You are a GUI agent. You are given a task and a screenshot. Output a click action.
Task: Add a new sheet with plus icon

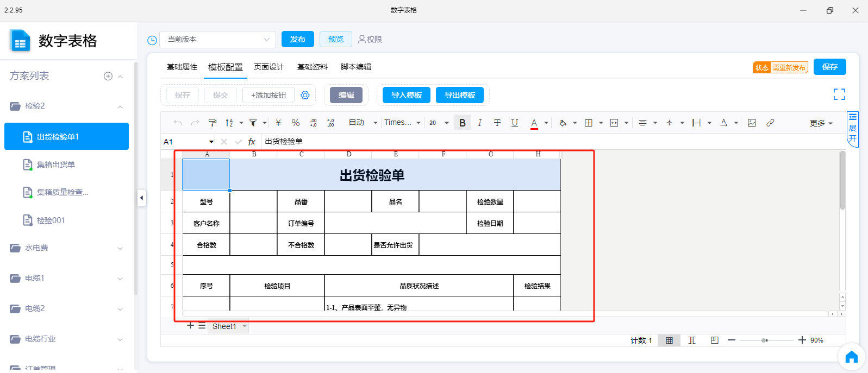[x=190, y=326]
